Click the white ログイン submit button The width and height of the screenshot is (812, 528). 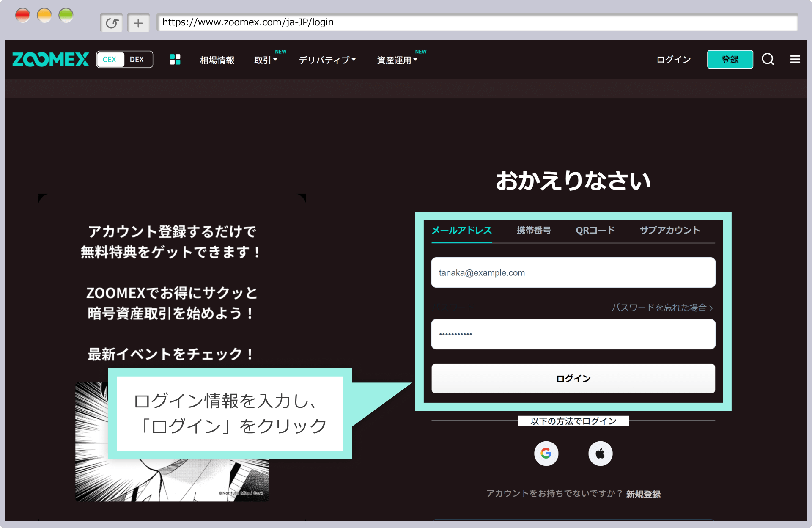pyautogui.click(x=573, y=379)
